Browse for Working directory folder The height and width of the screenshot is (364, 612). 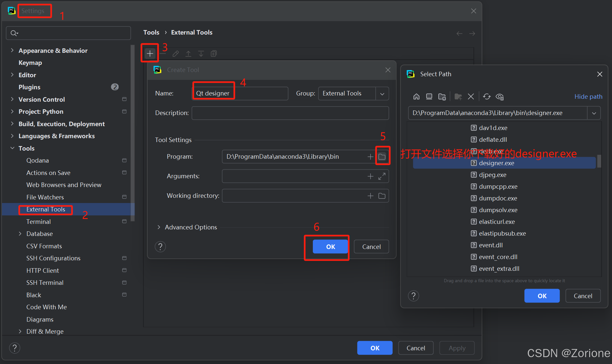(382, 196)
